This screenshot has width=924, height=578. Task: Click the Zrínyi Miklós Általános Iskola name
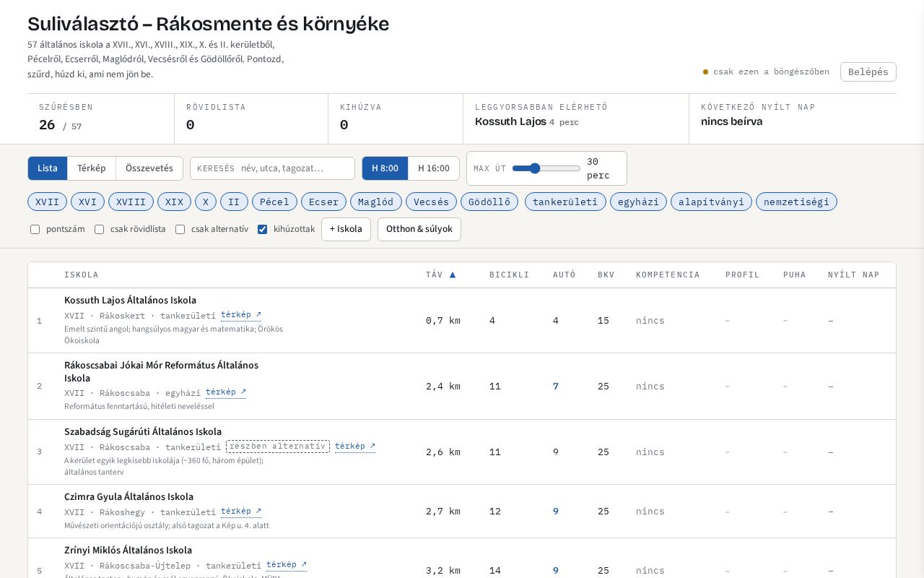(x=128, y=550)
